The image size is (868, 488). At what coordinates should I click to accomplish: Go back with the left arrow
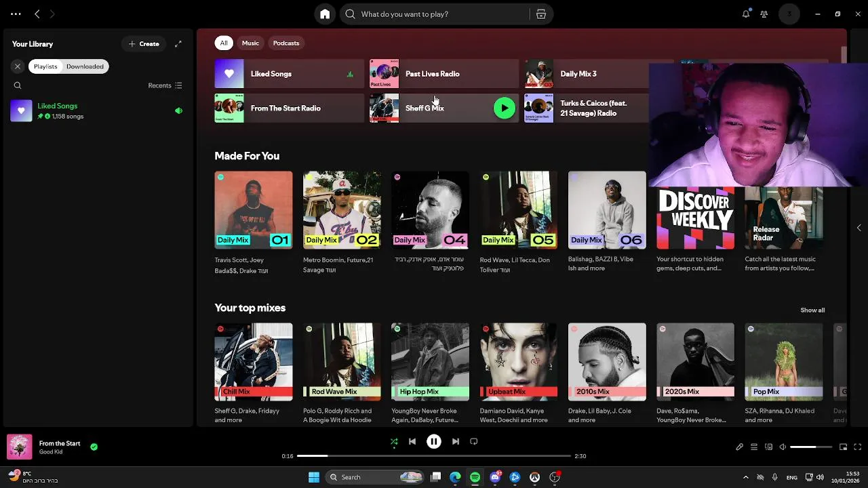pyautogui.click(x=37, y=14)
